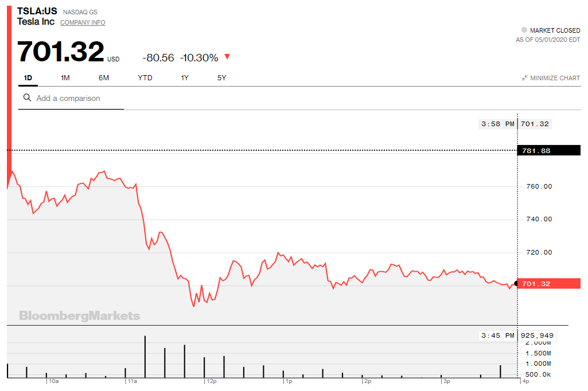This screenshot has width=588, height=391.
Task: Click the black dot at the line's end
Action: [x=517, y=283]
